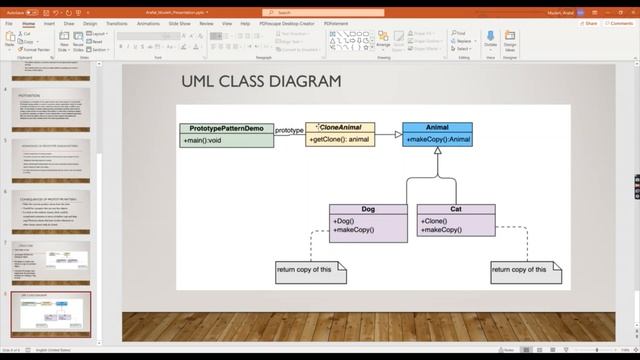The image size is (640, 360).
Task: Click the Center align icon
Action: click(221, 47)
